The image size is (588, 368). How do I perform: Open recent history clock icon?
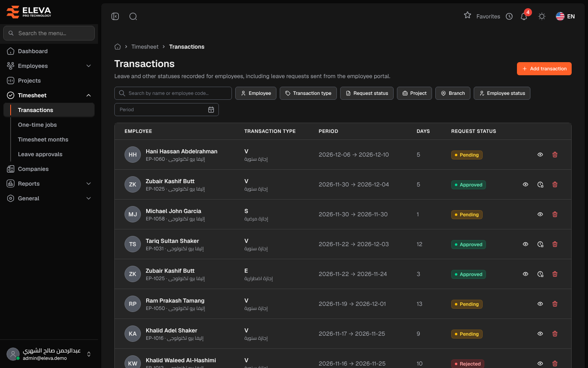pyautogui.click(x=509, y=16)
